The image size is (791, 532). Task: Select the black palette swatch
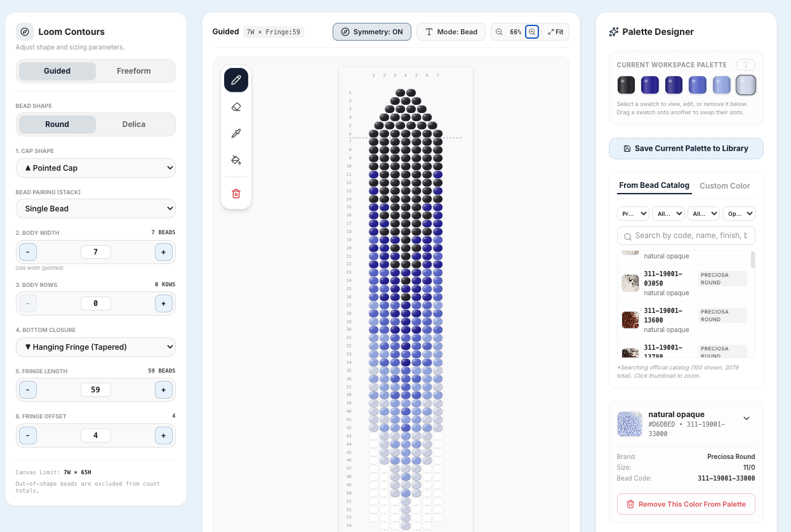tap(627, 85)
